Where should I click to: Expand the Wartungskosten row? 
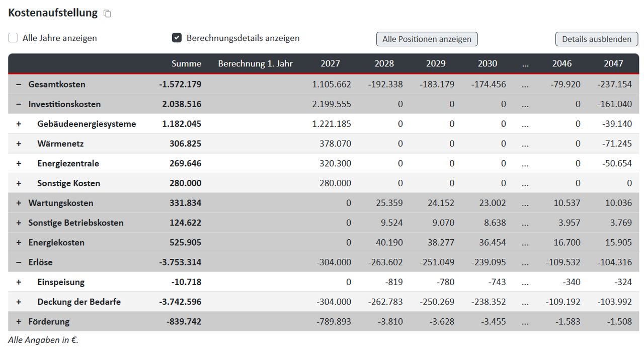[x=19, y=203]
